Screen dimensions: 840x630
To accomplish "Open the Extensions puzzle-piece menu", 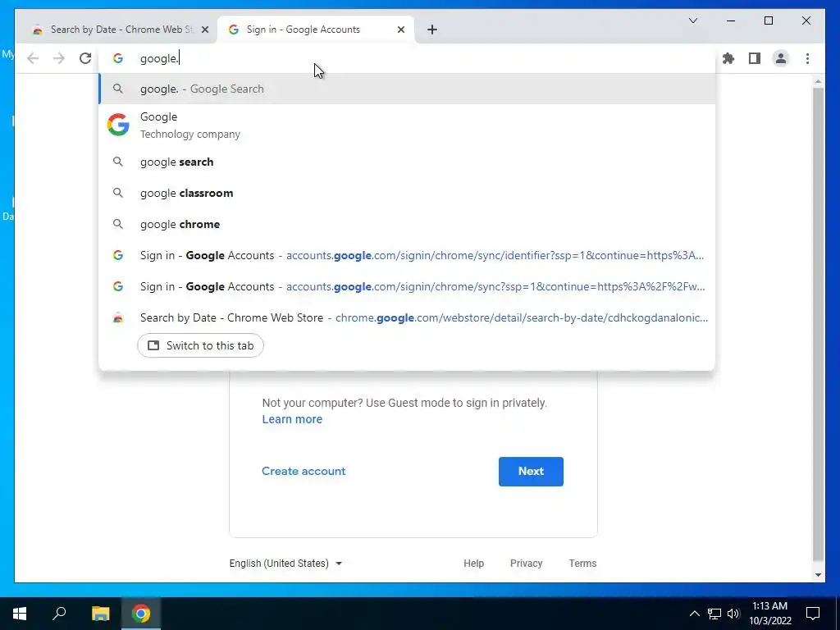I will pos(728,58).
